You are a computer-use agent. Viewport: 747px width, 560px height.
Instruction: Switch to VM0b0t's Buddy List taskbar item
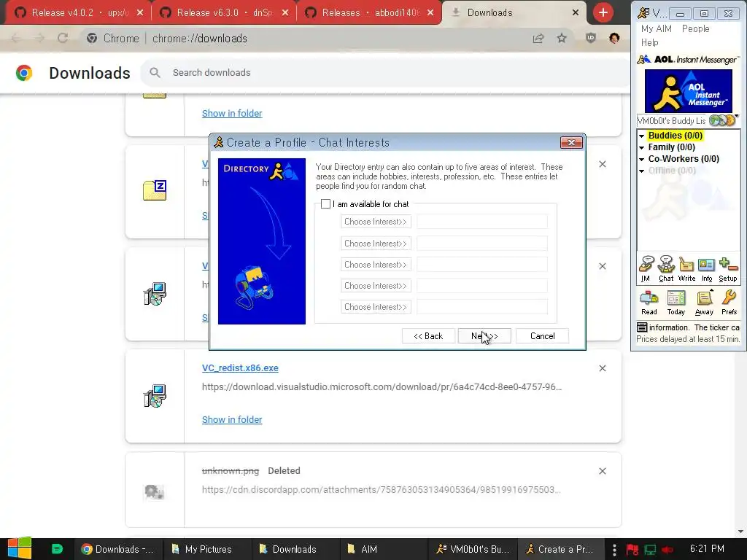click(473, 549)
